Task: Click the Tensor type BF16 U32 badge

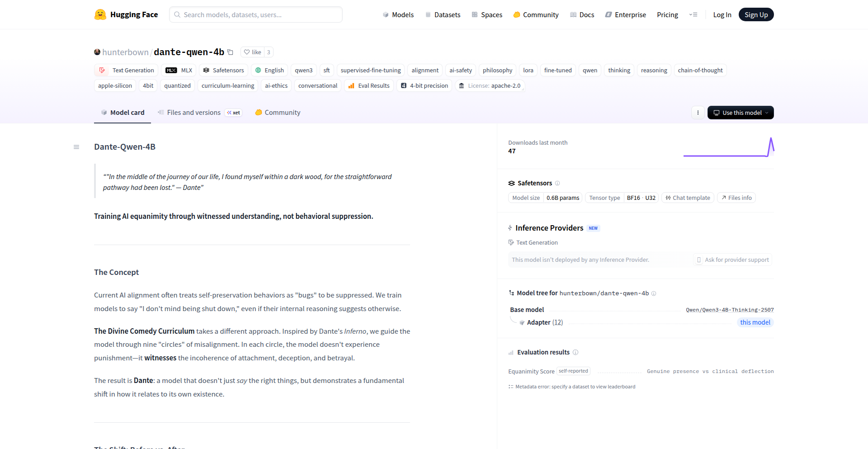Action: point(622,198)
